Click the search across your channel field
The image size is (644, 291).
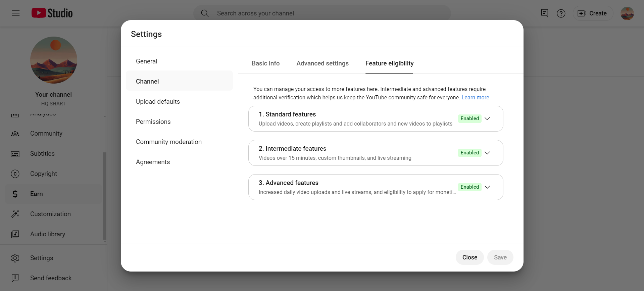322,13
